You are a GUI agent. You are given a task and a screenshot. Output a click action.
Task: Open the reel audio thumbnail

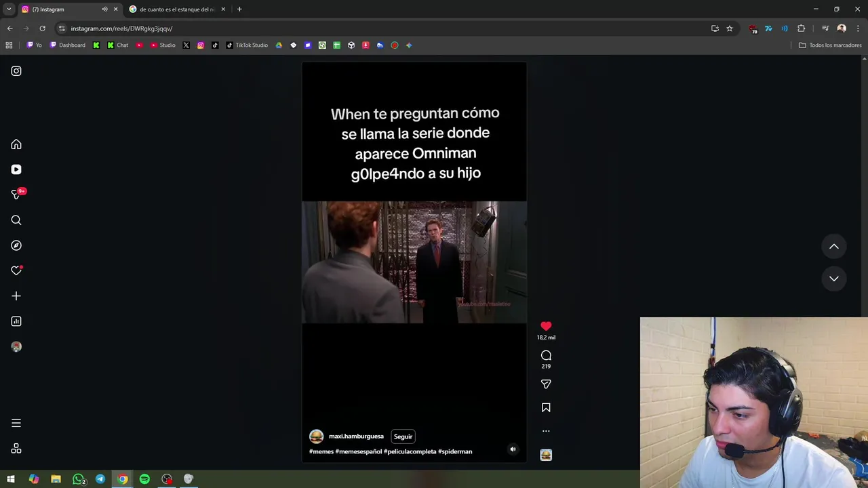tap(546, 455)
